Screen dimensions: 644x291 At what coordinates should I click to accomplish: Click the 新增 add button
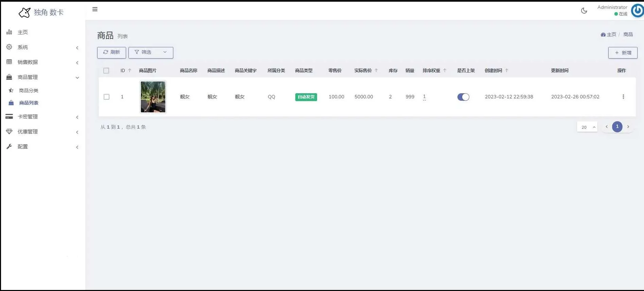pyautogui.click(x=623, y=53)
